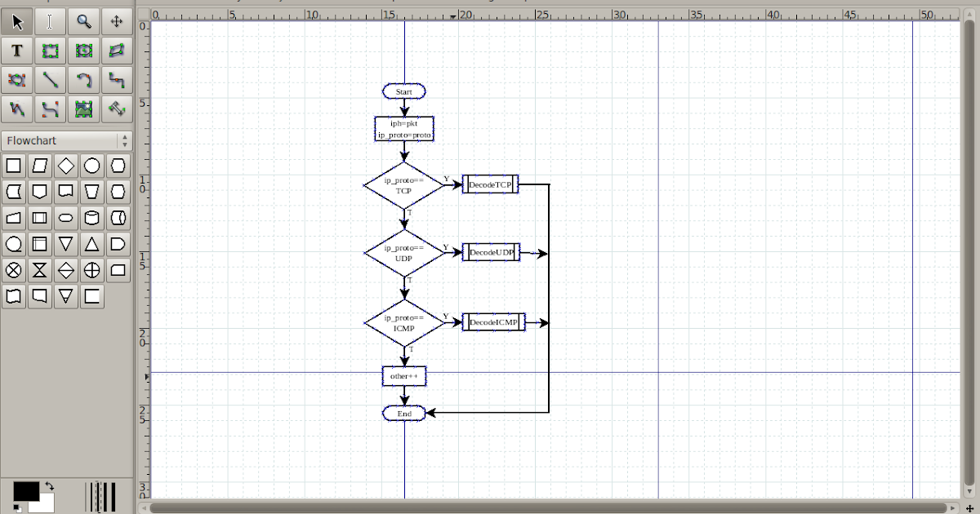Select the DecodeICMP subprocess box
This screenshot has width=980, height=514.
[x=493, y=322]
